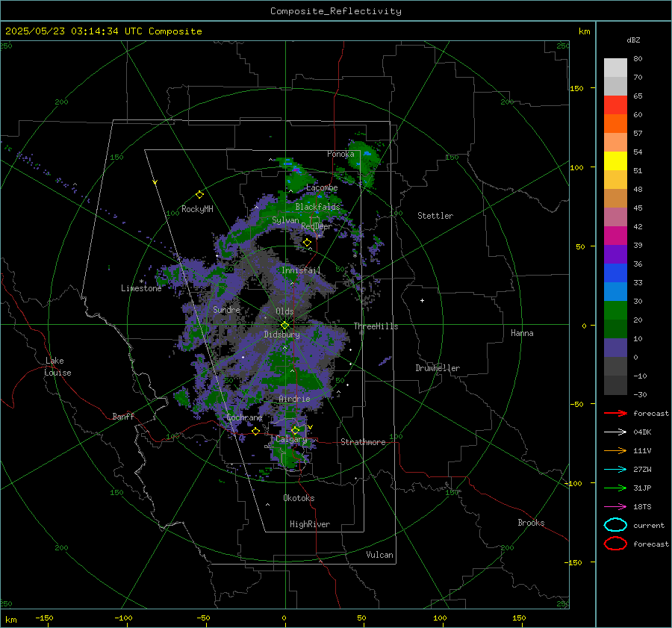Click the yellow diamond marker above Calgary label
This screenshot has width=672, height=628.
point(295,430)
